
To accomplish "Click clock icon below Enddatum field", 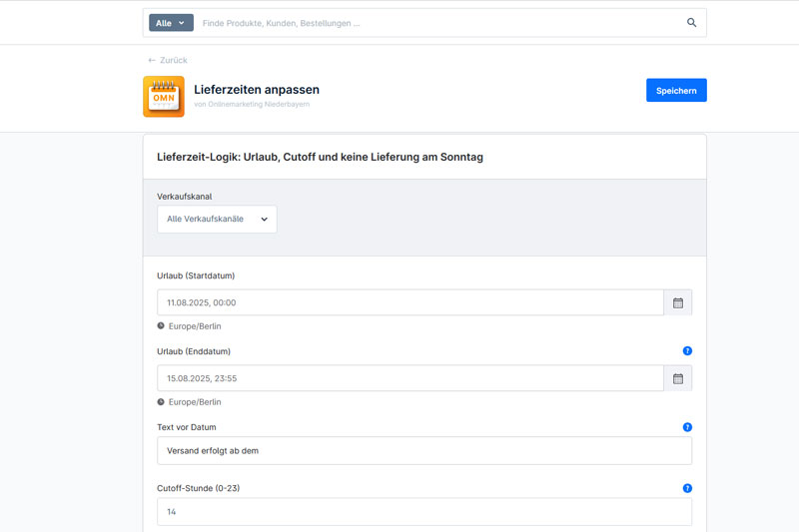I will [x=161, y=401].
